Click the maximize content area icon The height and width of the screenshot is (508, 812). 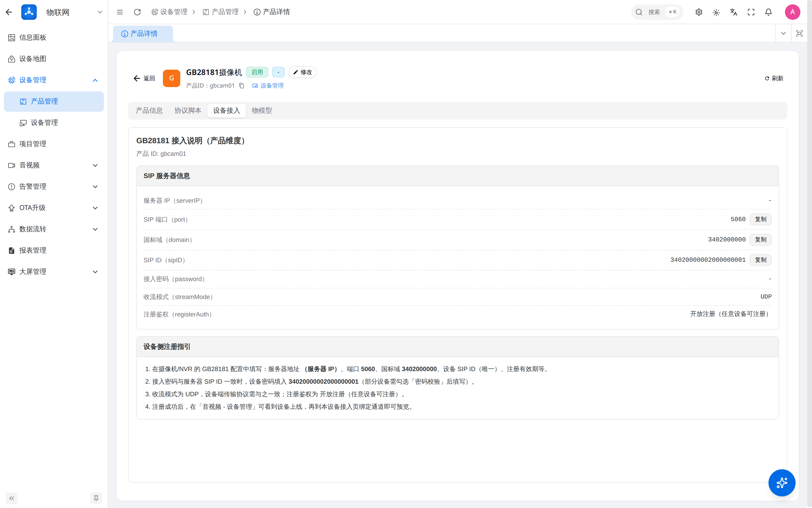[x=799, y=33]
